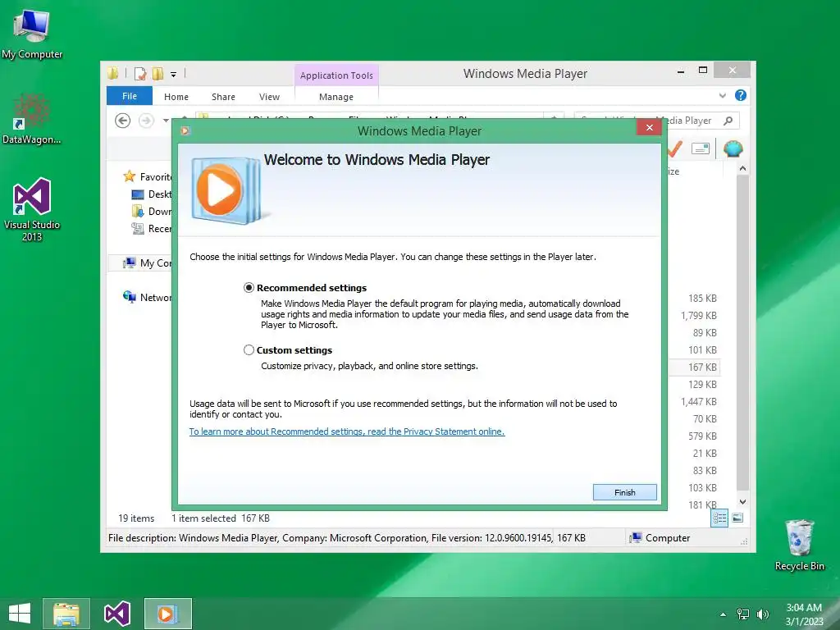Viewport: 840px width, 630px height.
Task: Click the 101 KB size entry
Action: pos(702,349)
